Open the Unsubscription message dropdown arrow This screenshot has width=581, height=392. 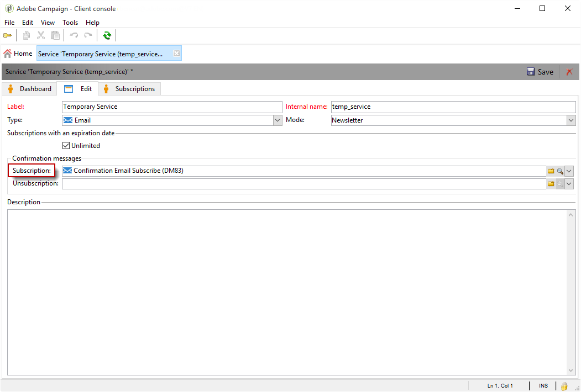(x=569, y=184)
